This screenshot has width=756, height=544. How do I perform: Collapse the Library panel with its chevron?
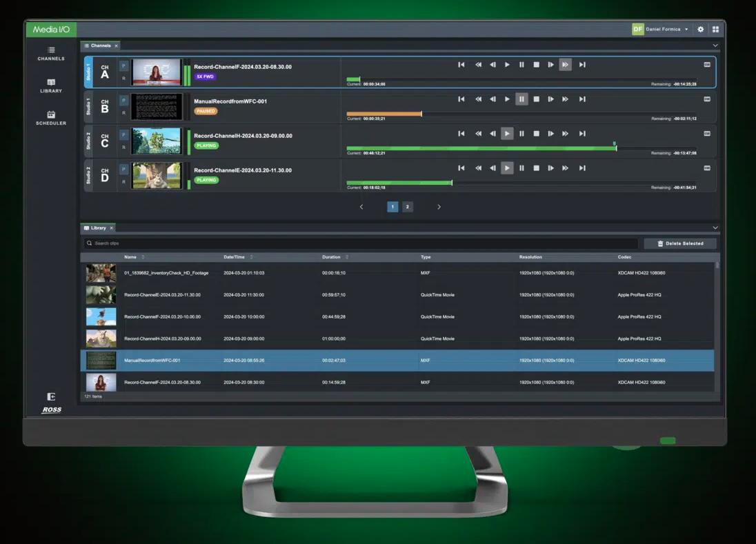pos(715,228)
